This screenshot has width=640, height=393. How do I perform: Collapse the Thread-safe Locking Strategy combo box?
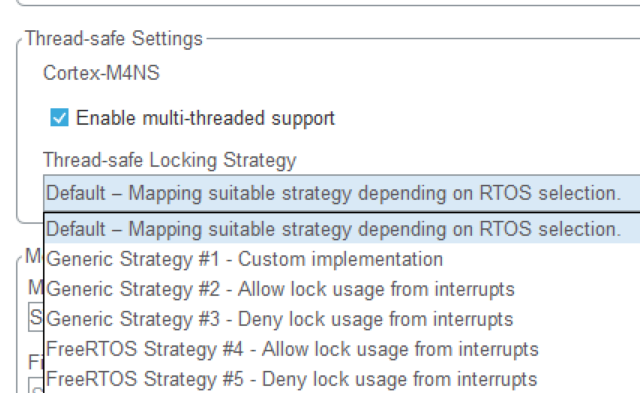(x=342, y=193)
